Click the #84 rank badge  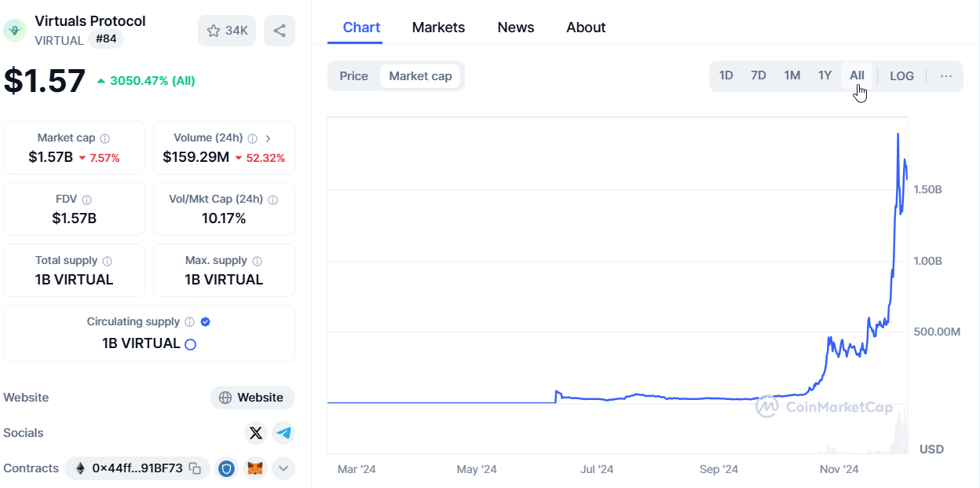[106, 39]
